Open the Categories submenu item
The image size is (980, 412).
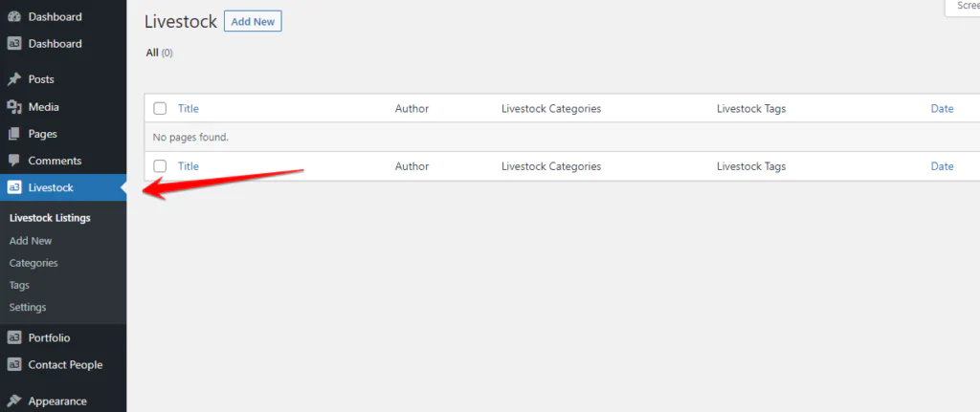pyautogui.click(x=33, y=263)
